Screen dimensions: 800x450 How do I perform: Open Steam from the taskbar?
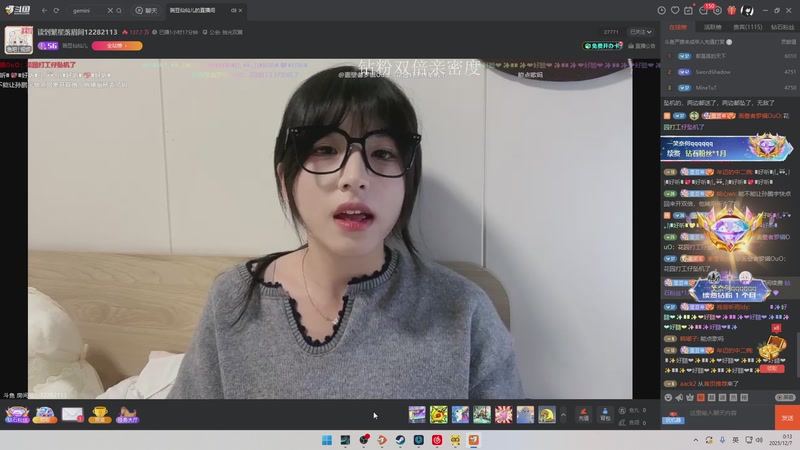click(400, 440)
